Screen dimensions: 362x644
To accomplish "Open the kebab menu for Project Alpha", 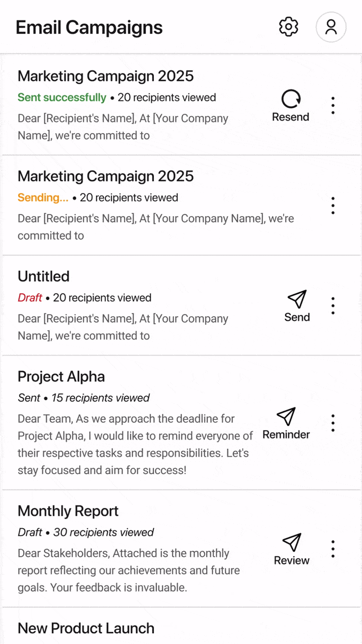I will (x=333, y=423).
